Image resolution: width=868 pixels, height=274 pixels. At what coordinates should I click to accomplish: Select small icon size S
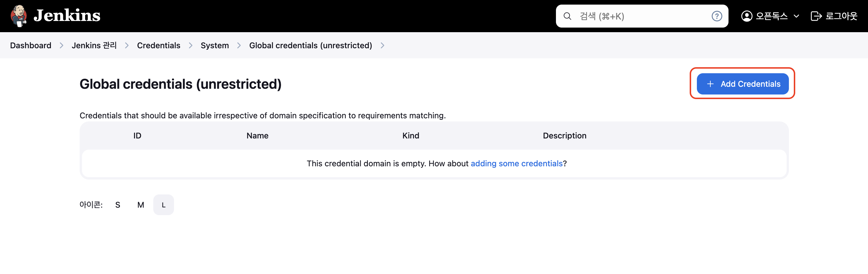tap(118, 205)
